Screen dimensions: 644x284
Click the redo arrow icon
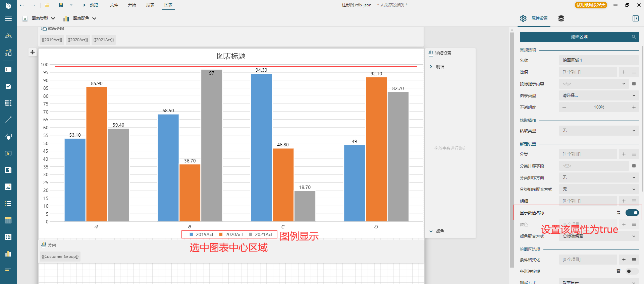click(34, 5)
